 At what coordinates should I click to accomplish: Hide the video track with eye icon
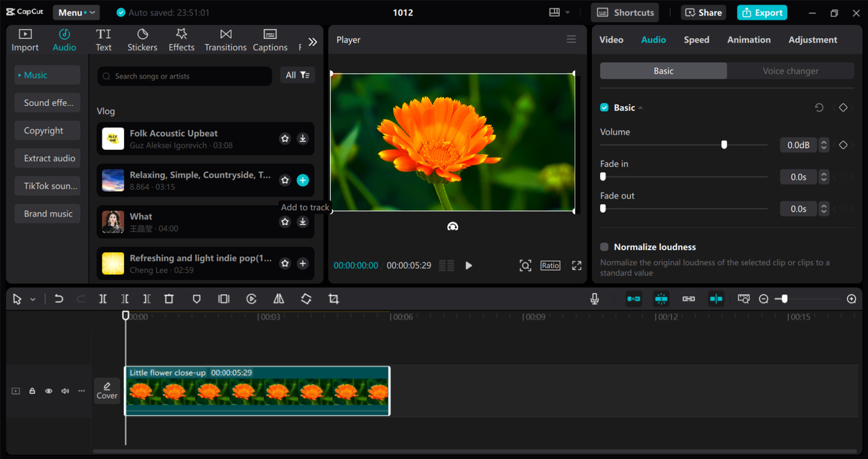click(x=49, y=391)
